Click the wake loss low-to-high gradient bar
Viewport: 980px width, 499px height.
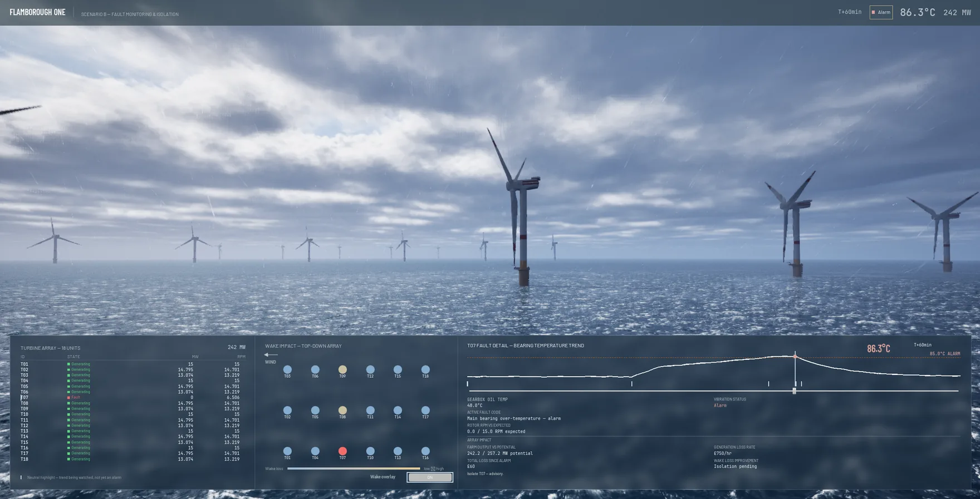click(x=354, y=468)
